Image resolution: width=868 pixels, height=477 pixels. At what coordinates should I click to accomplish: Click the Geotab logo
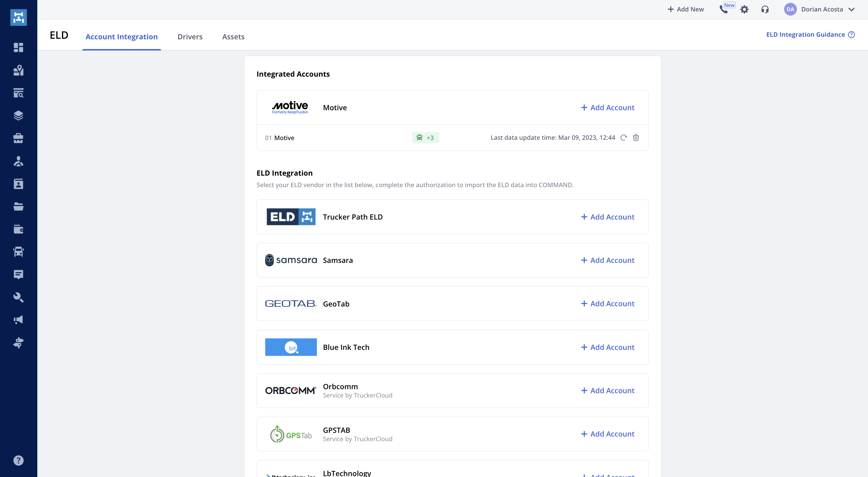[291, 304]
